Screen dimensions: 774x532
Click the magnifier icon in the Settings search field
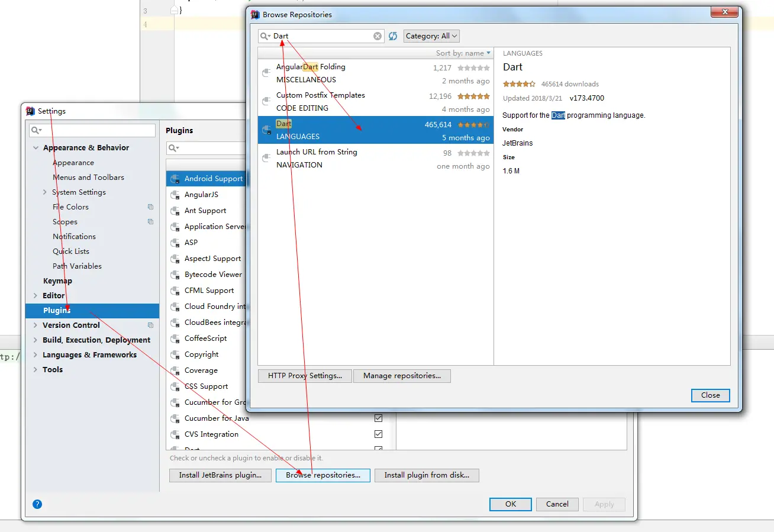pos(36,130)
